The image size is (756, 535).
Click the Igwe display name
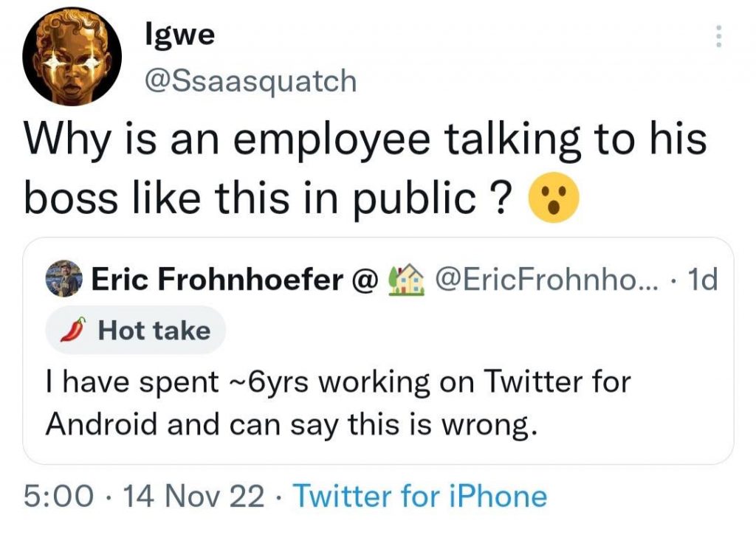(x=179, y=34)
